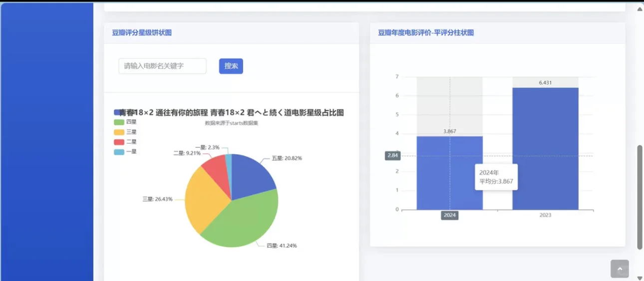Click the scrollbar up arrow

click(x=640, y=8)
